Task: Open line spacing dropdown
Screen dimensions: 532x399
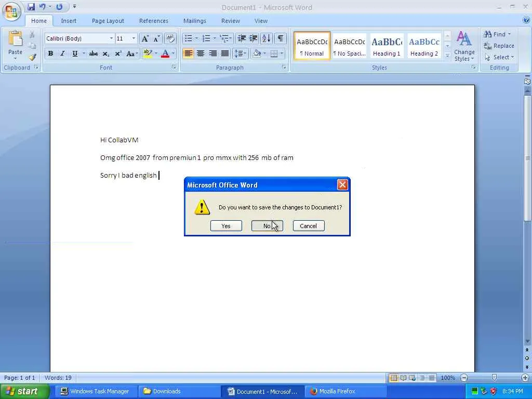Action: pos(240,54)
